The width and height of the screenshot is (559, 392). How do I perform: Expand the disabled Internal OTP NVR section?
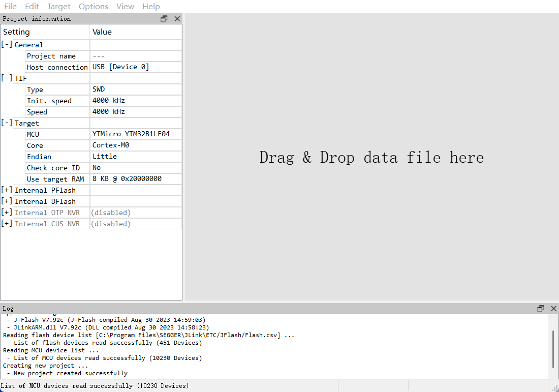pyautogui.click(x=7, y=212)
